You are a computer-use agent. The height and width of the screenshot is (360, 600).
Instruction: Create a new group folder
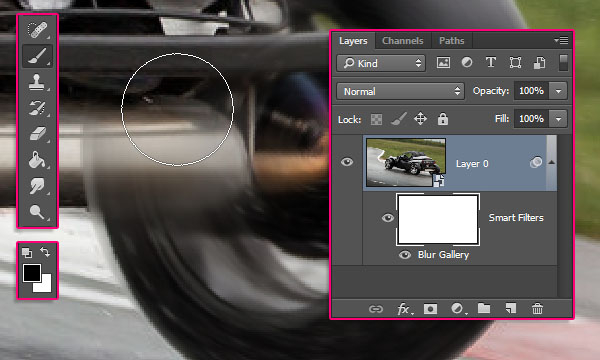[484, 308]
